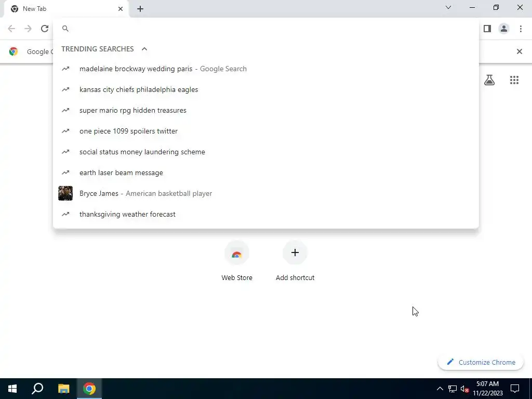This screenshot has height=399, width=532.
Task: Open the notification center icon
Action: point(515,389)
